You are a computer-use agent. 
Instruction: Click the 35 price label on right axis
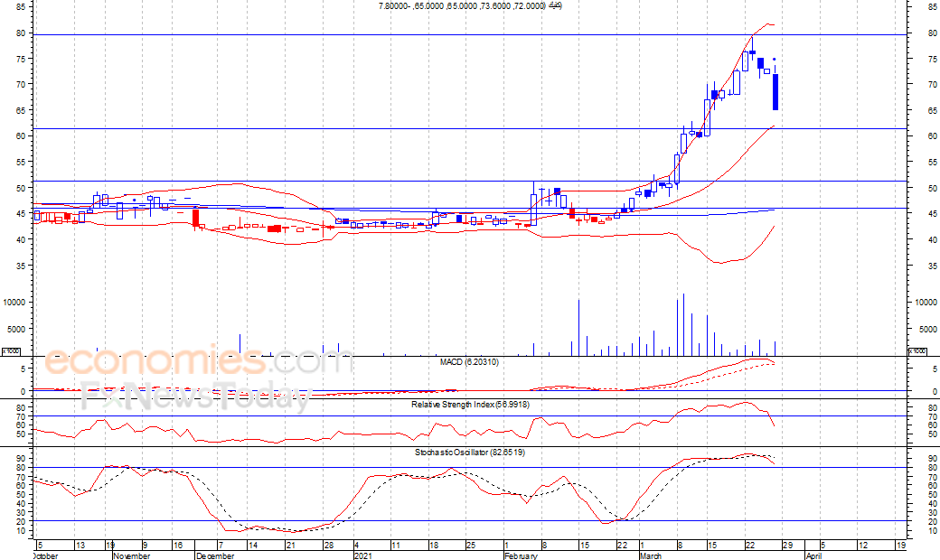point(932,266)
